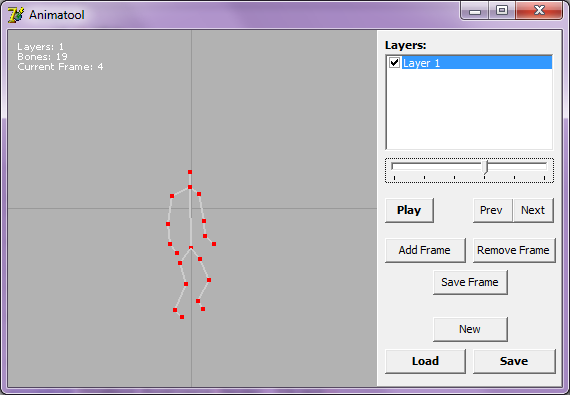Maximize the Animatool window

click(502, 10)
